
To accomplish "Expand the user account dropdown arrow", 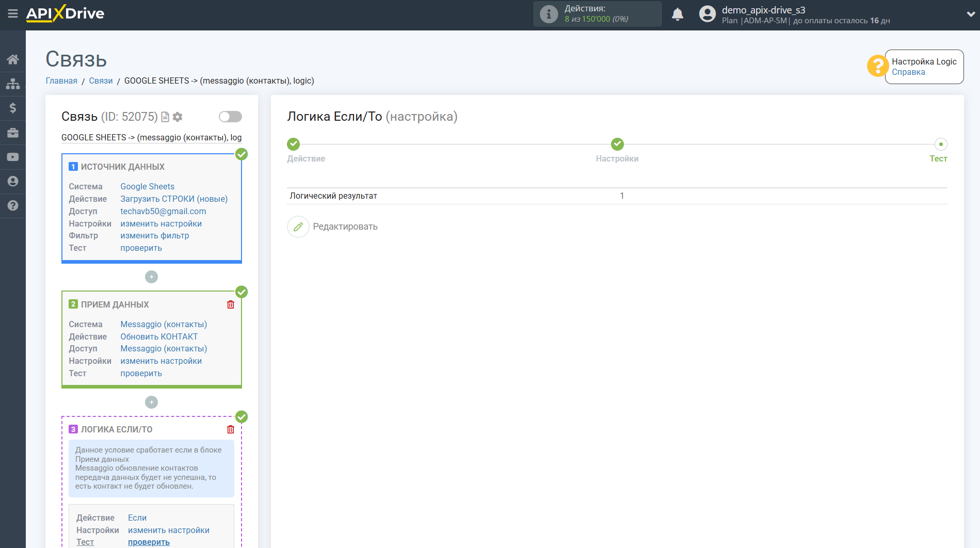I will tap(970, 14).
